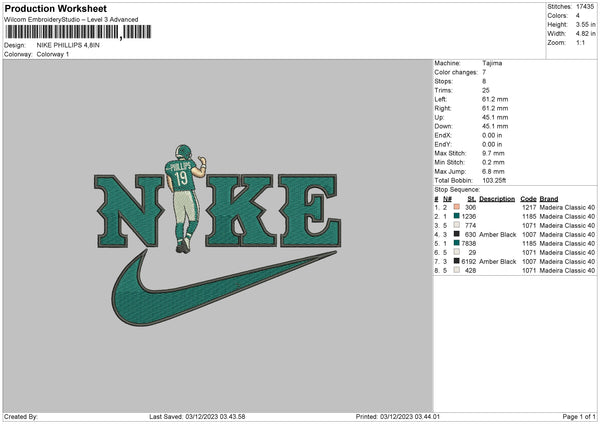Image resolution: width=600 pixels, height=424 pixels.
Task: Click the Up extent value 45.1 mm
Action: [495, 117]
